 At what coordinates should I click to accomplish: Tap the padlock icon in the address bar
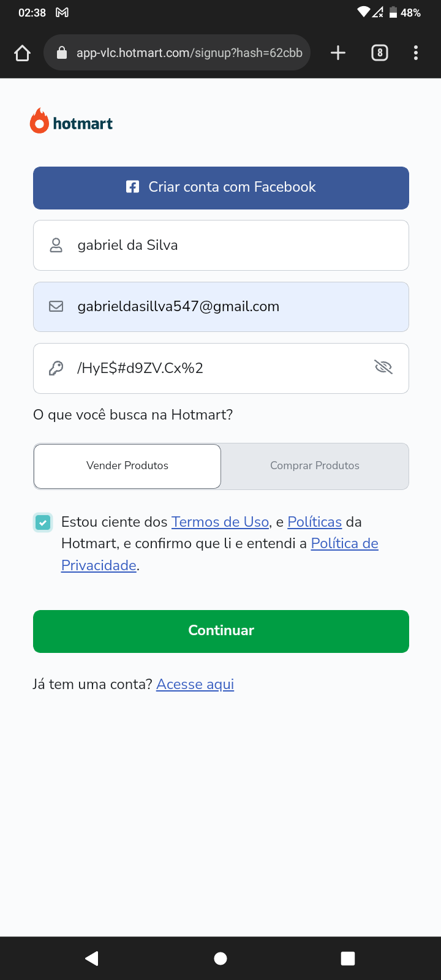click(62, 52)
